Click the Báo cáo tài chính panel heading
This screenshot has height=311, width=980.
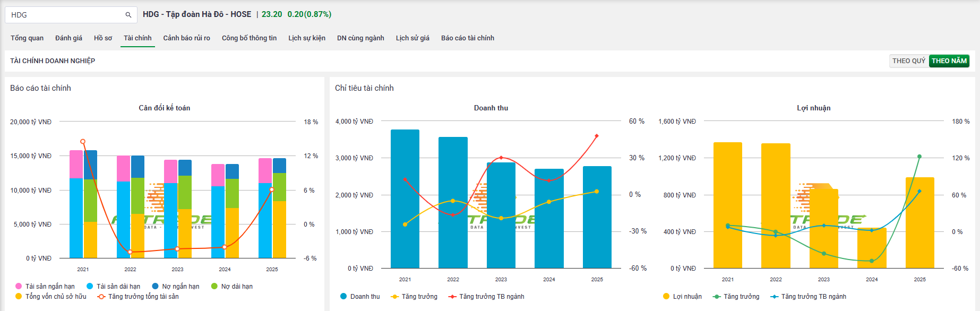click(x=40, y=88)
